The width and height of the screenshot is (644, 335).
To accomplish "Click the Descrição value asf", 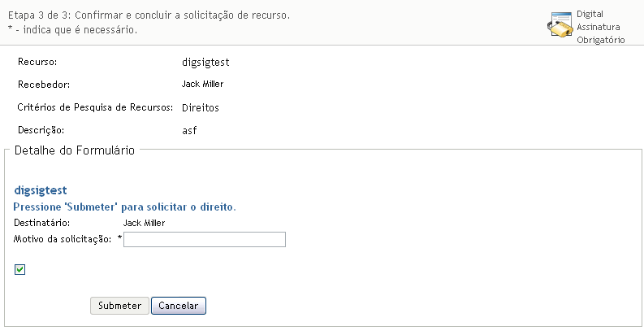I will click(189, 130).
